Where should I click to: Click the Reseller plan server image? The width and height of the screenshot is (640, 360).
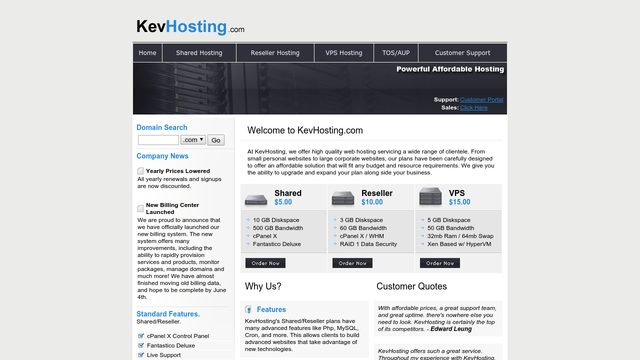pos(343,198)
